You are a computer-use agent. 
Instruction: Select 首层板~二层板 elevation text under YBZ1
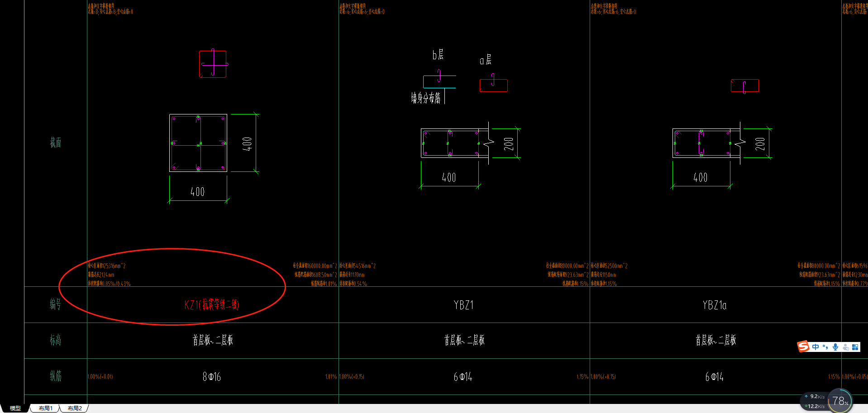(464, 340)
